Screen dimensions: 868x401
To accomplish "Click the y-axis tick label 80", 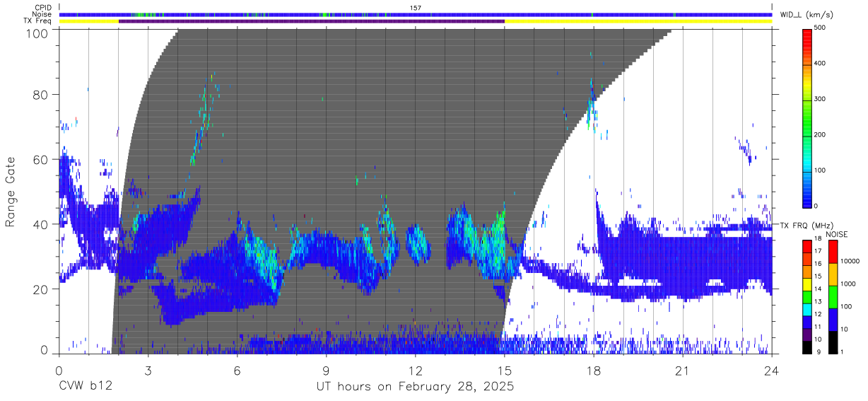I will pos(42,94).
